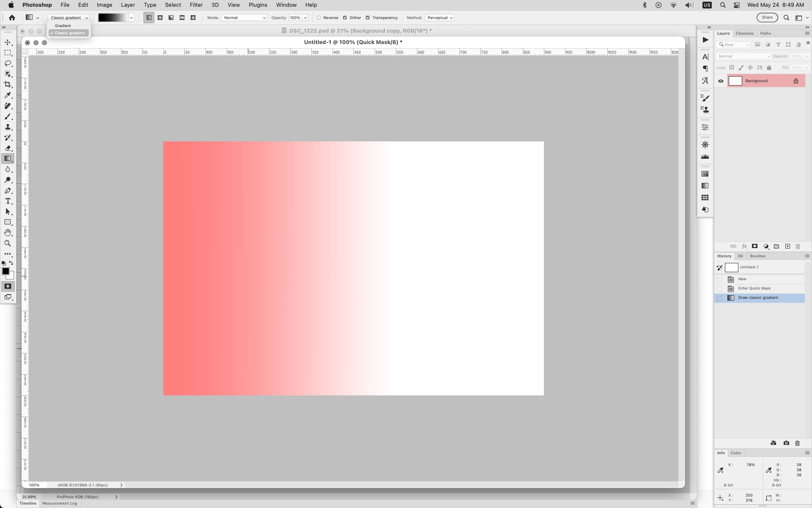Open the Method Perceptual dropdown

pyautogui.click(x=440, y=18)
